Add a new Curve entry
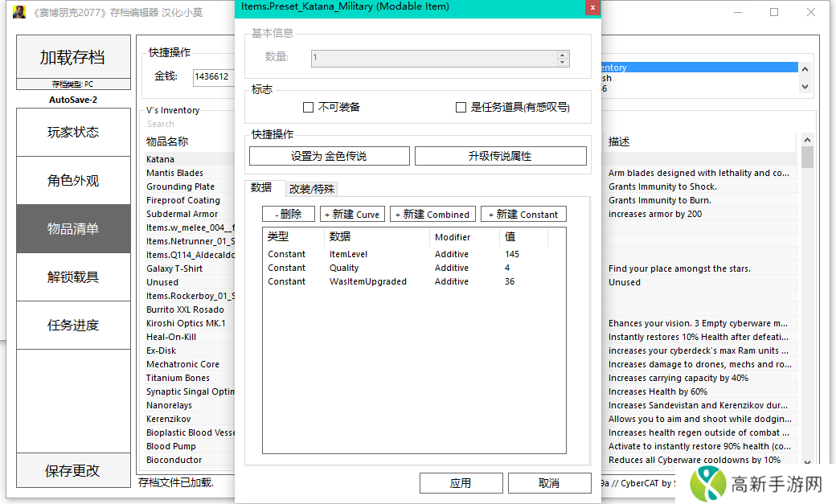Viewport: 836px width, 504px height. [351, 215]
